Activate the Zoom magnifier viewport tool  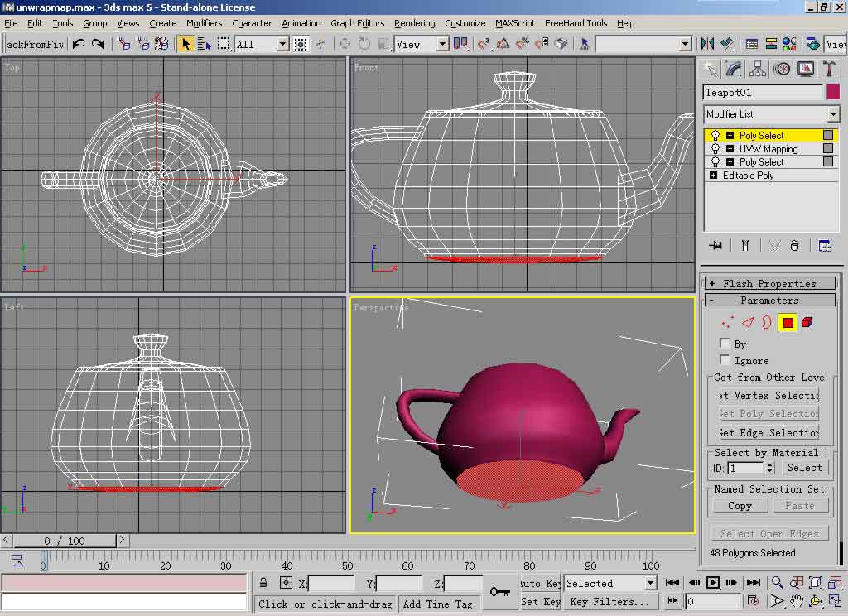click(778, 583)
